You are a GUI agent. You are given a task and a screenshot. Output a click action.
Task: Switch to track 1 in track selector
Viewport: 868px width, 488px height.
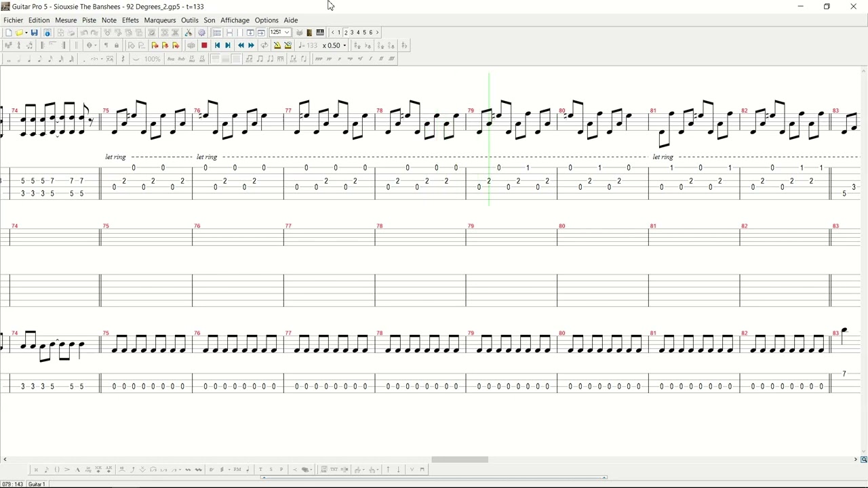[340, 33]
